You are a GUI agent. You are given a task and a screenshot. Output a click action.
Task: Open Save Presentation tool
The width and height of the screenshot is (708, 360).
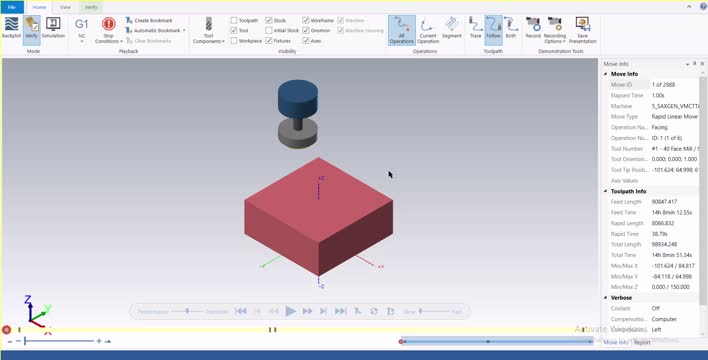click(582, 30)
